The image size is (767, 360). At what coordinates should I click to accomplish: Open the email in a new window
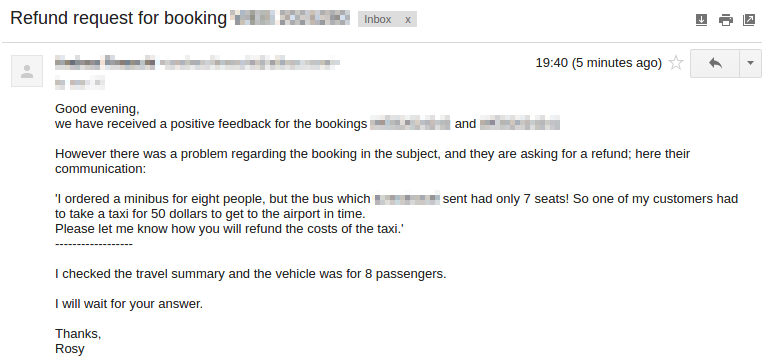pos(749,20)
